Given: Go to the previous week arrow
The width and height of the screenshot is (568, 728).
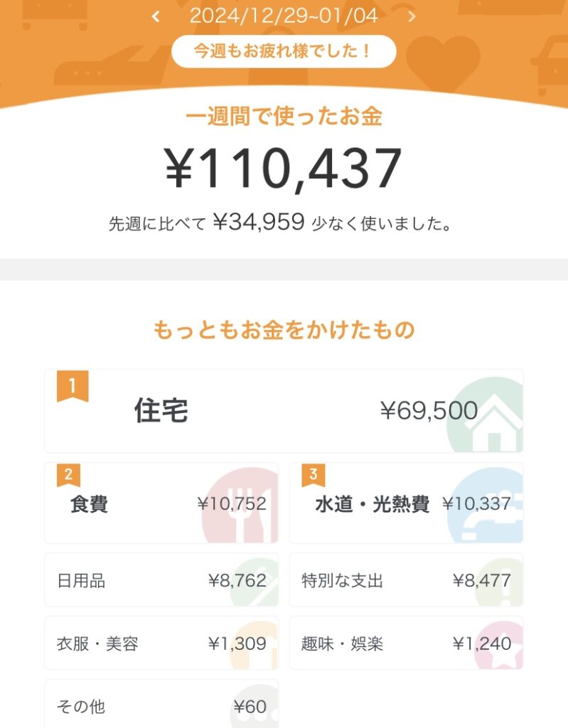Looking at the screenshot, I should [156, 17].
